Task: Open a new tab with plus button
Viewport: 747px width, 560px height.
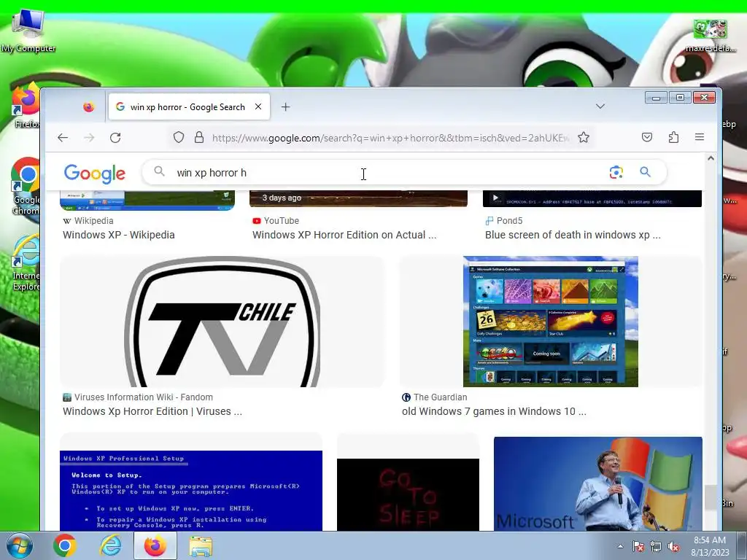Action: (x=285, y=106)
